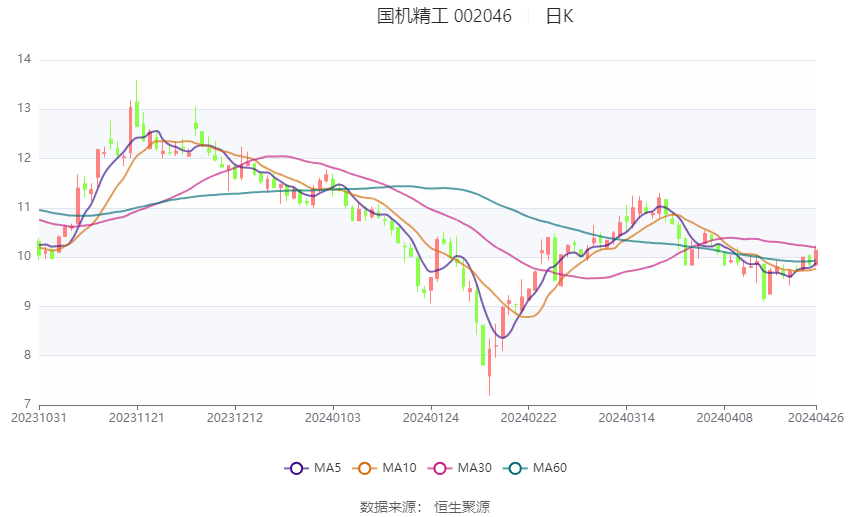Click the 数据来源 恒生聚源 source text

(425, 507)
